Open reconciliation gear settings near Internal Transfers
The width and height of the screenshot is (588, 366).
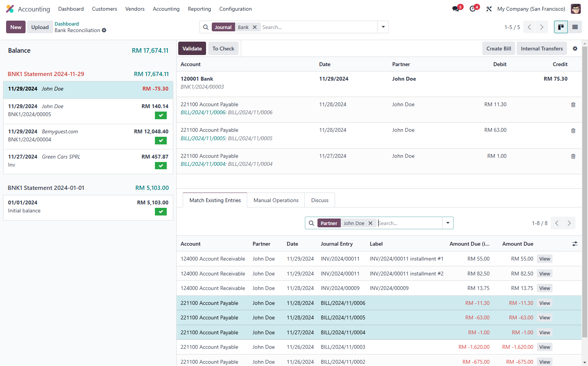point(575,49)
